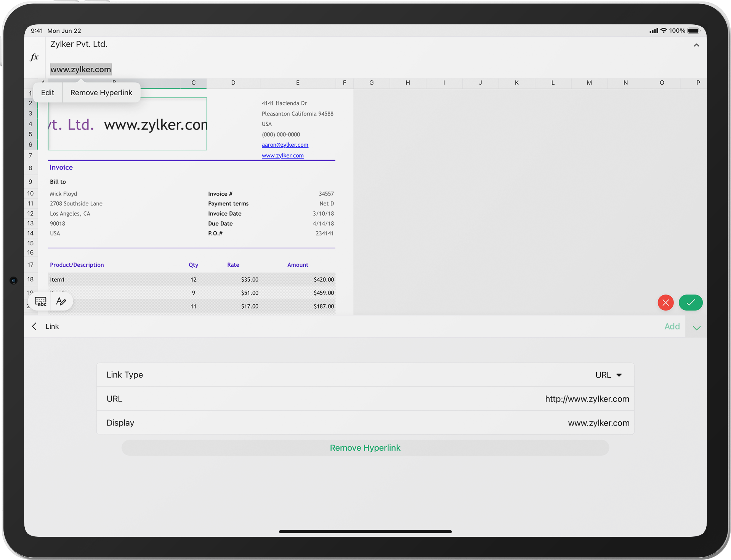Select the handwriting pen input icon
The image size is (731, 560).
61,302
